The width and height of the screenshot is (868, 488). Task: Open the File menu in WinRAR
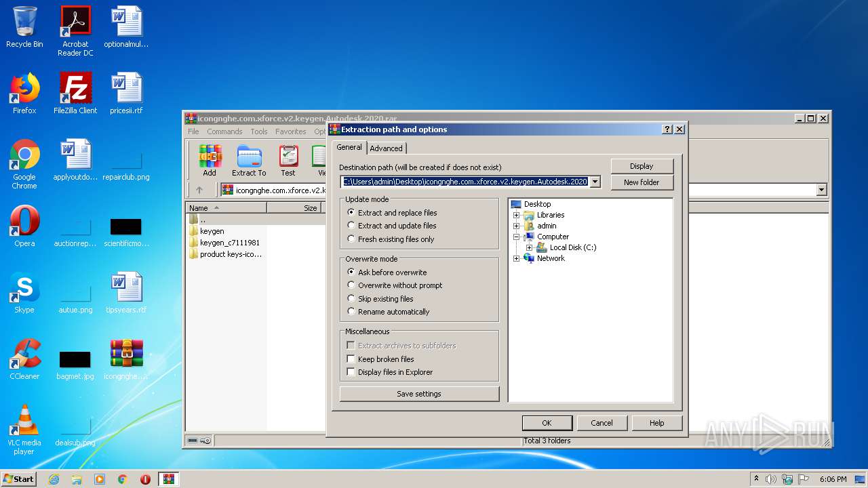tap(193, 131)
